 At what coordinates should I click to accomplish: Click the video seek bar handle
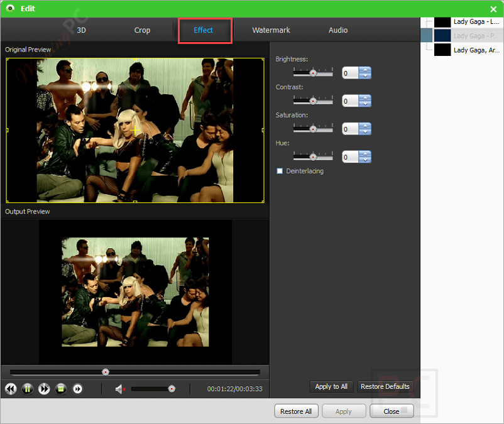tap(106, 372)
